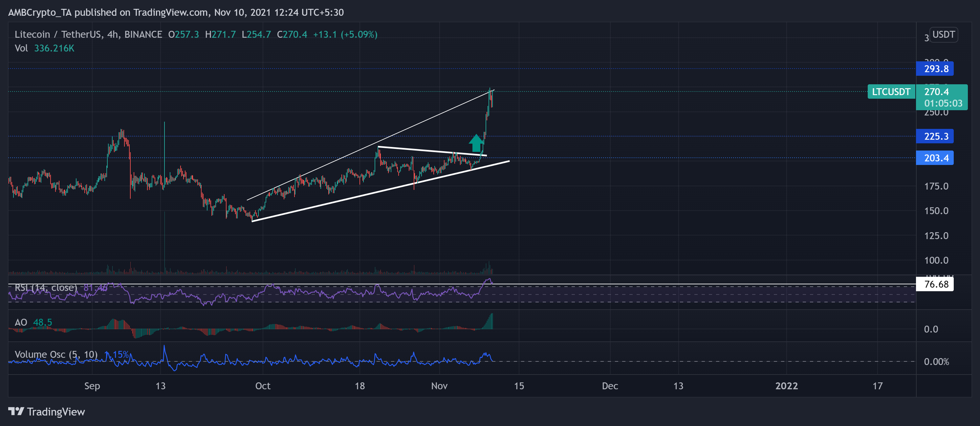Click the TradingView logo
The width and height of the screenshot is (980, 426).
click(46, 412)
